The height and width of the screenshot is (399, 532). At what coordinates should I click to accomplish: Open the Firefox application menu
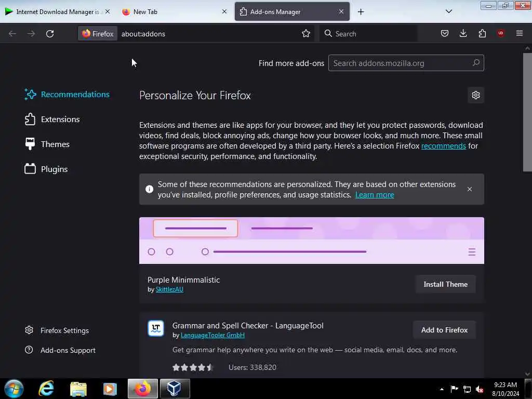tap(519, 33)
